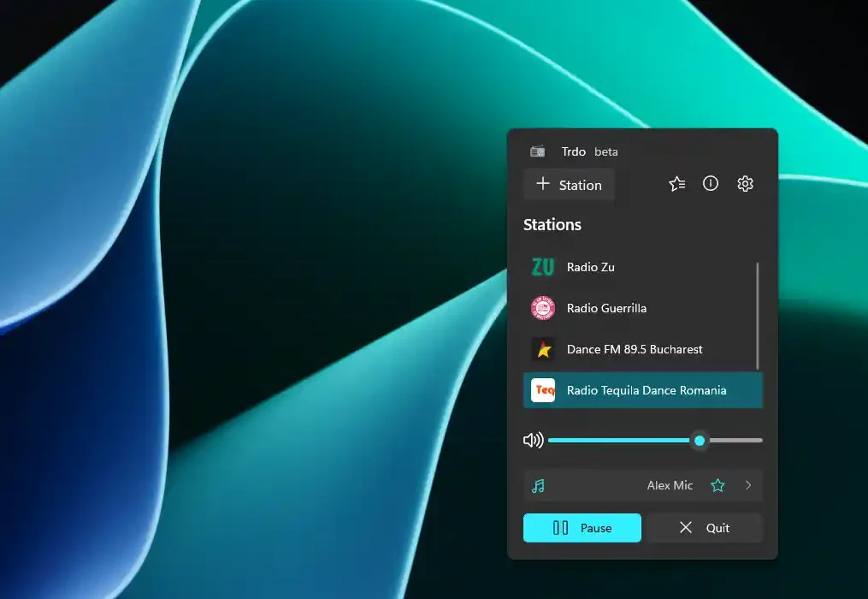Mute audio using the speaker icon

click(533, 441)
